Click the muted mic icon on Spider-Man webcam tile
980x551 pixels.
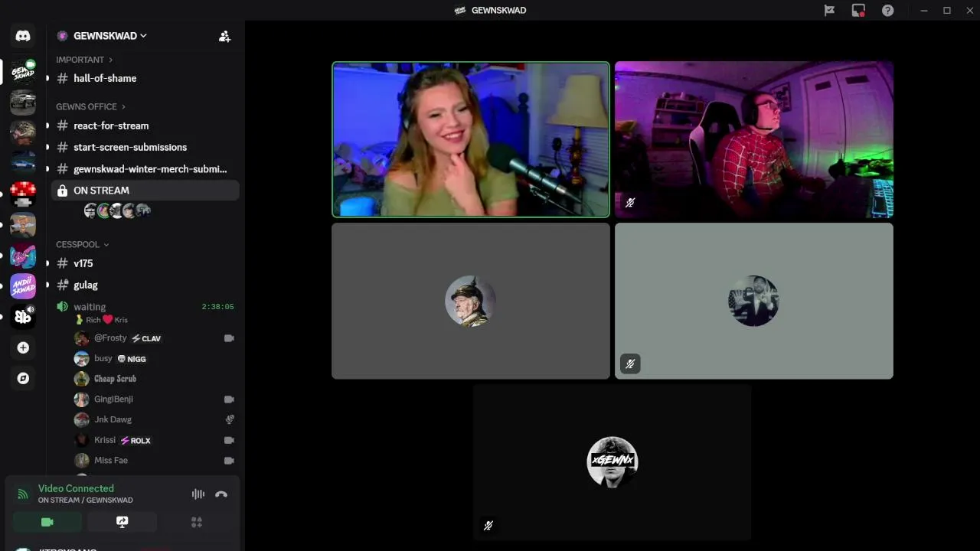coord(630,203)
